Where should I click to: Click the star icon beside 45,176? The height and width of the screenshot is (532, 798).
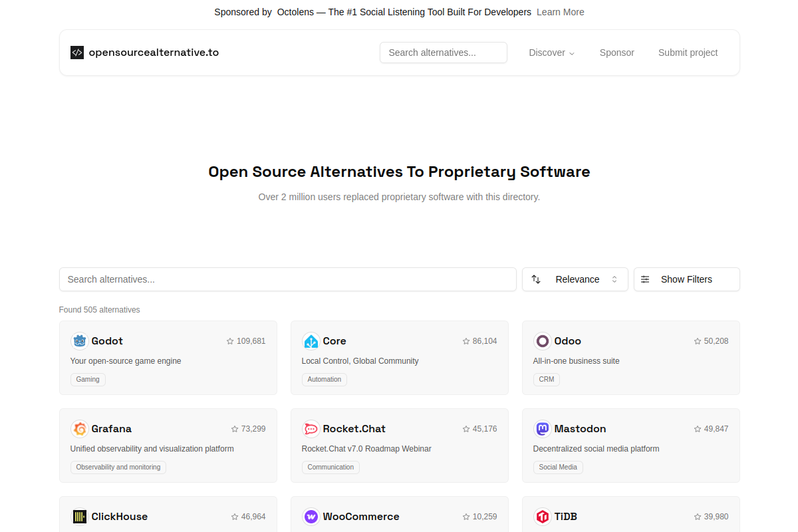(x=466, y=429)
